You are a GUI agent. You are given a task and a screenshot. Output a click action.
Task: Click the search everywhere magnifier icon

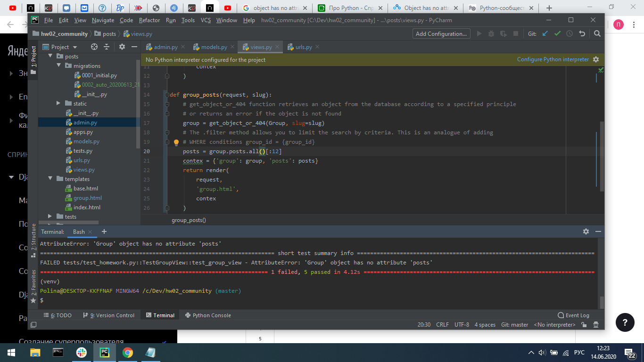pos(597,33)
